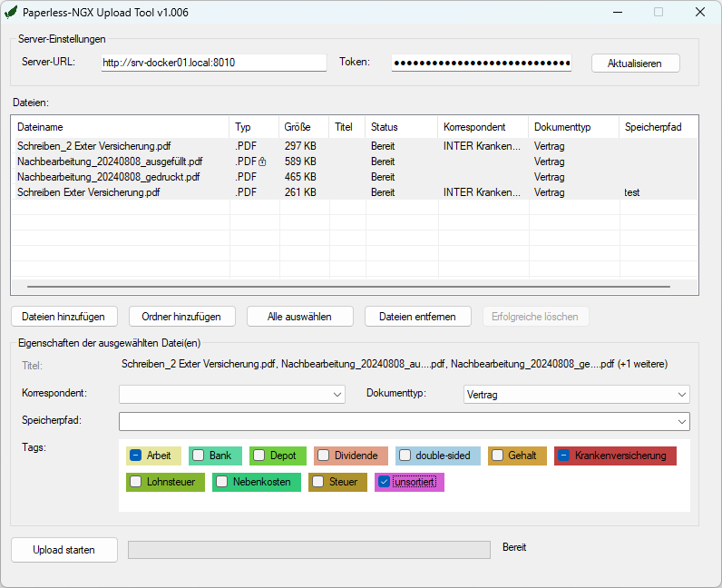Click the Bereit status text beside the progress bar
This screenshot has width=722, height=588.
coord(514,547)
